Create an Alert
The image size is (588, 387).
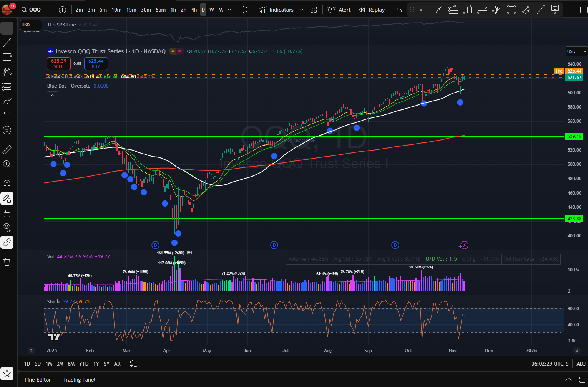339,10
